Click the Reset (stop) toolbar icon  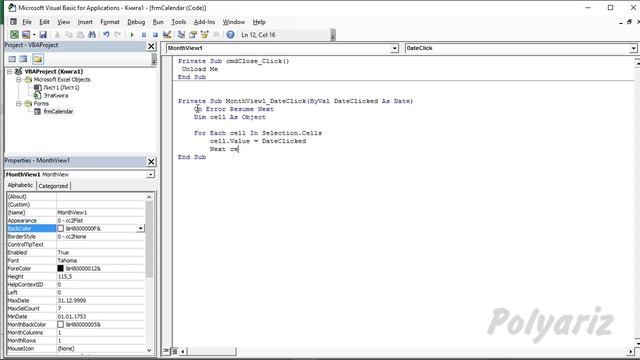(155, 35)
